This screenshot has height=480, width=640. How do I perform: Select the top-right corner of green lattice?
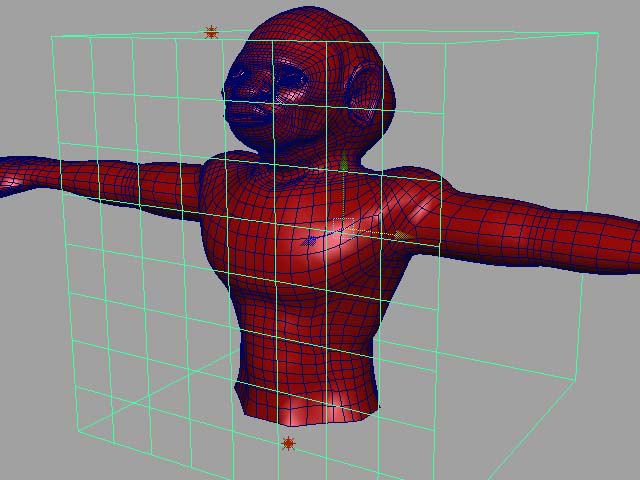pyautogui.click(x=598, y=33)
